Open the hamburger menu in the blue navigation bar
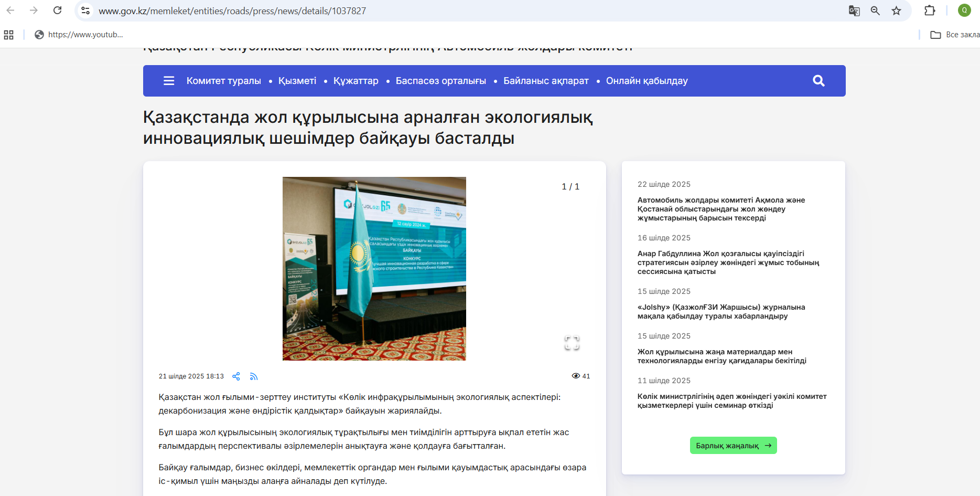980x496 pixels. (x=169, y=81)
